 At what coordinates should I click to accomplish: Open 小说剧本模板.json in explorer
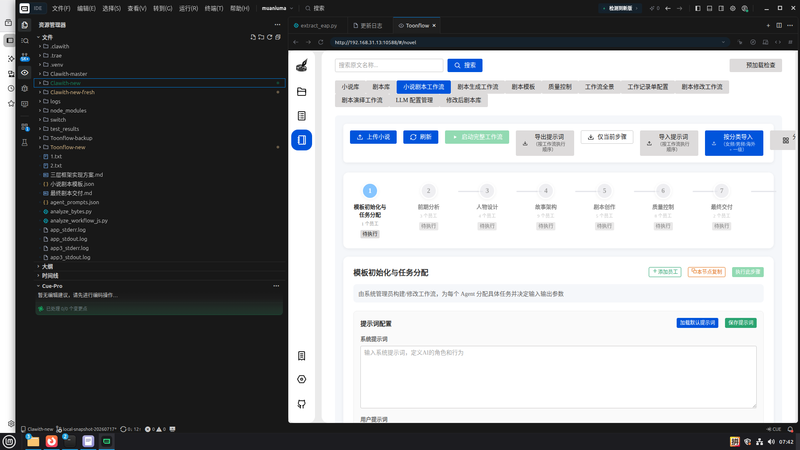coord(71,184)
